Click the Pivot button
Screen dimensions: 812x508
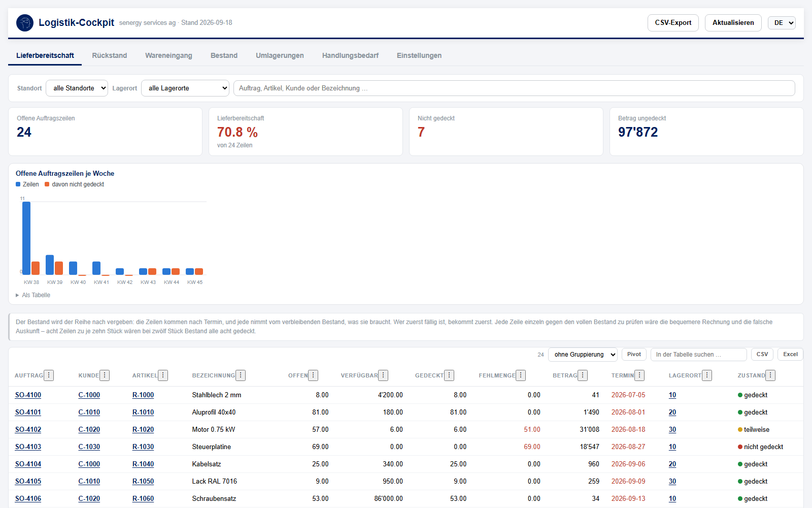click(634, 355)
